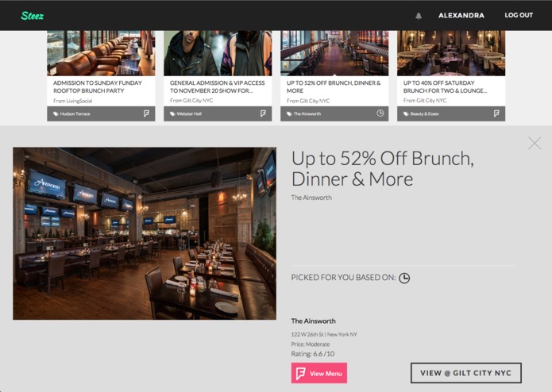The width and height of the screenshot is (552, 392).
Task: Open the Sunday Funday Rooftop Brunch deal title
Action: click(x=98, y=86)
